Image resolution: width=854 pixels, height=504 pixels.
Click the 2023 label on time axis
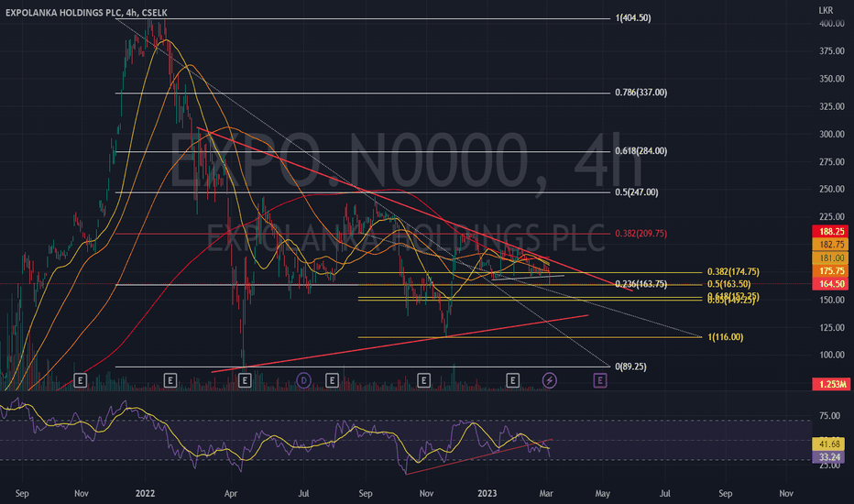(487, 494)
